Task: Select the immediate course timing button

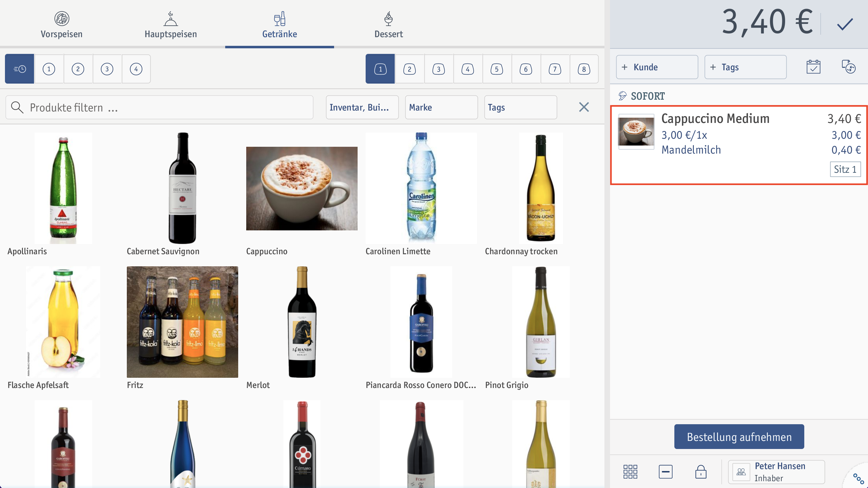Action: (19, 69)
